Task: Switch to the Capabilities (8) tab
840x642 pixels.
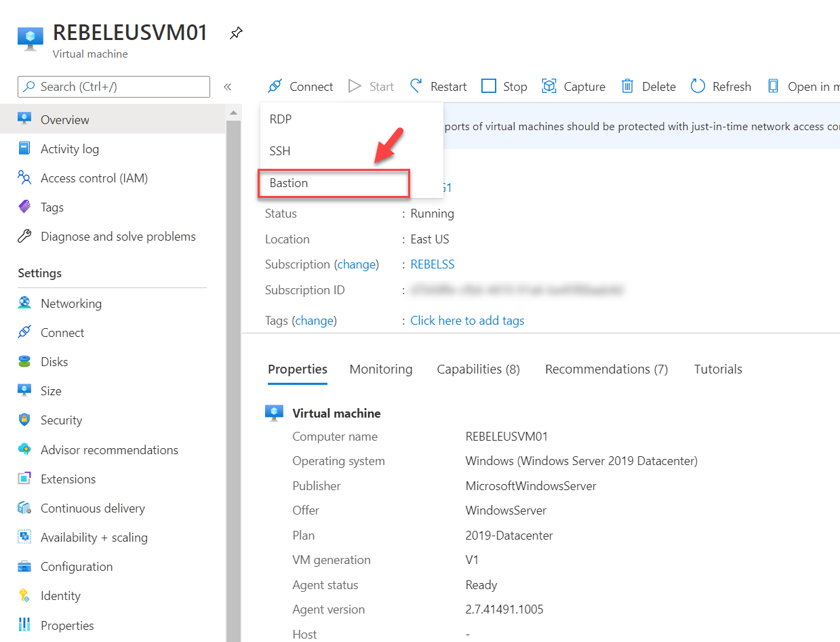Action: [479, 369]
